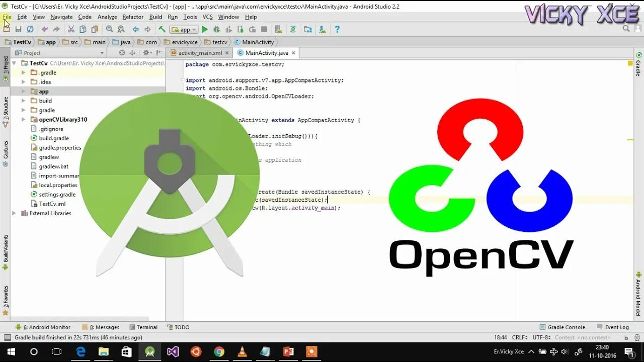Viewport: 644px width, 362px height.
Task: Open the app run configuration dropdown
Action: [184, 30]
